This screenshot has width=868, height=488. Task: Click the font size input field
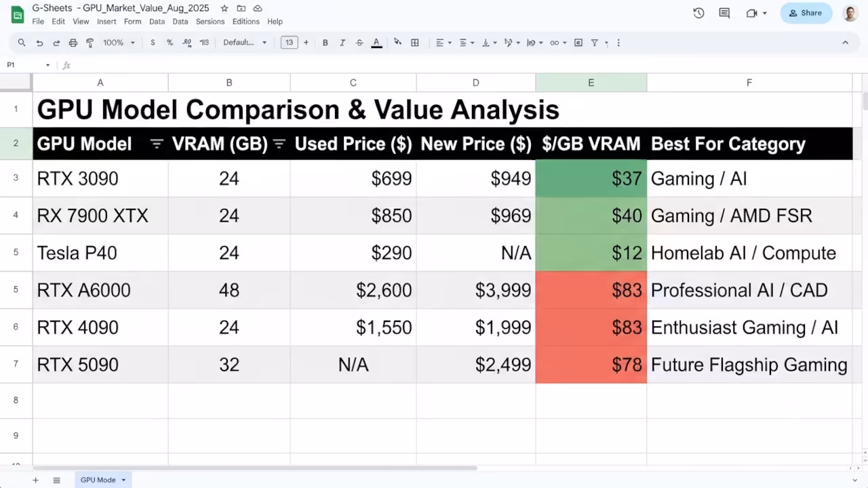point(289,43)
